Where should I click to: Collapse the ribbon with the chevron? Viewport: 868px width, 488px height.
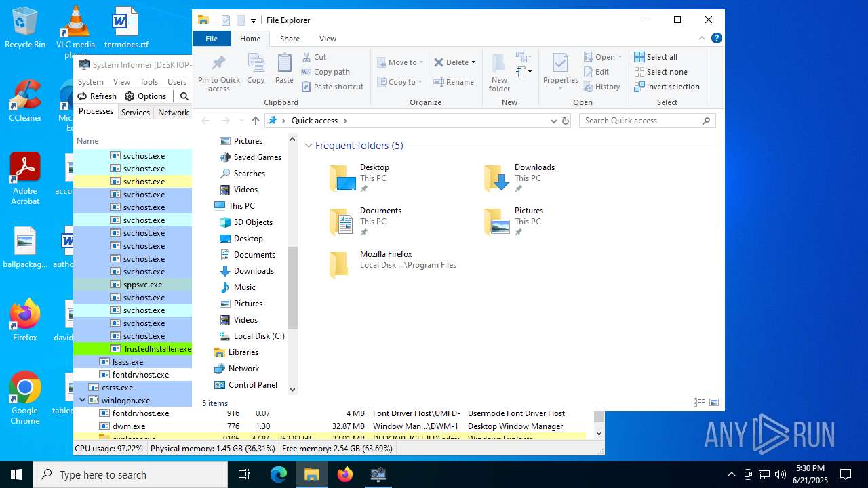point(702,38)
